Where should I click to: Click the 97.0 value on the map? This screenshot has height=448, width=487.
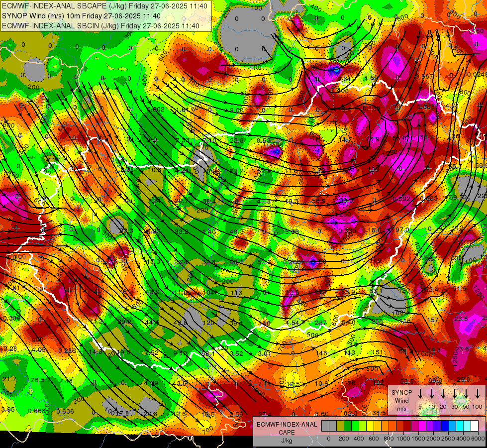(x=402, y=230)
